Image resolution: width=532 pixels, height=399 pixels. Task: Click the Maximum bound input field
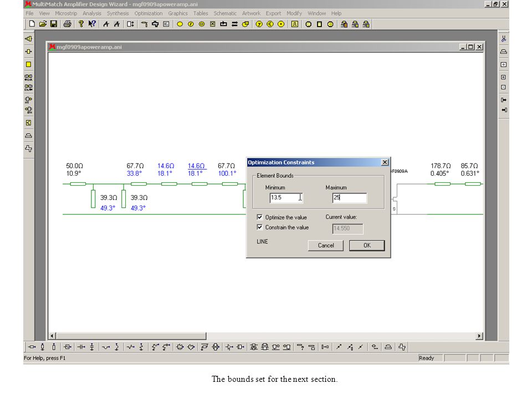[350, 198]
